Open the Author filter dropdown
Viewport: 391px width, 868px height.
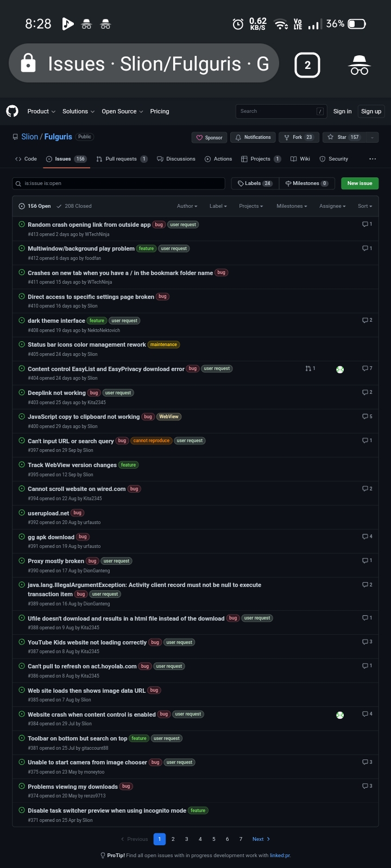coord(187,206)
